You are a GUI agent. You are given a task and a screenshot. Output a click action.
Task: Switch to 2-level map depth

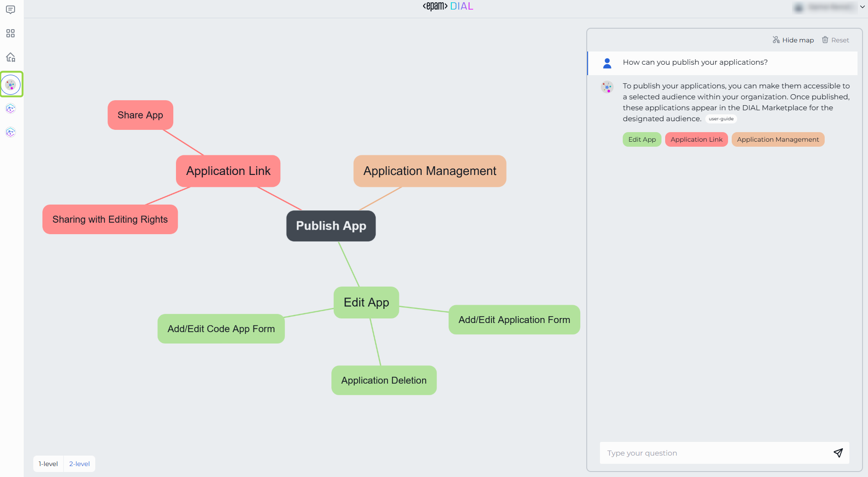click(x=79, y=464)
